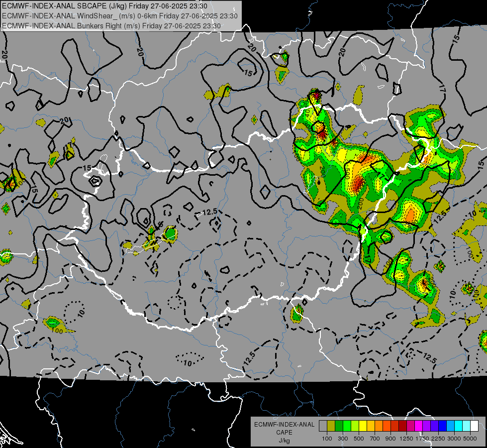Click the 100 label under the legend colorbar
Image resolution: width=487 pixels, height=448 pixels.
(x=327, y=439)
